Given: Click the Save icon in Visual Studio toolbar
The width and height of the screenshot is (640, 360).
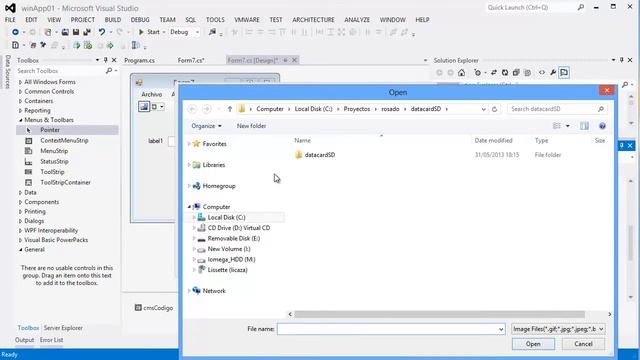Looking at the screenshot, I should click(x=76, y=32).
